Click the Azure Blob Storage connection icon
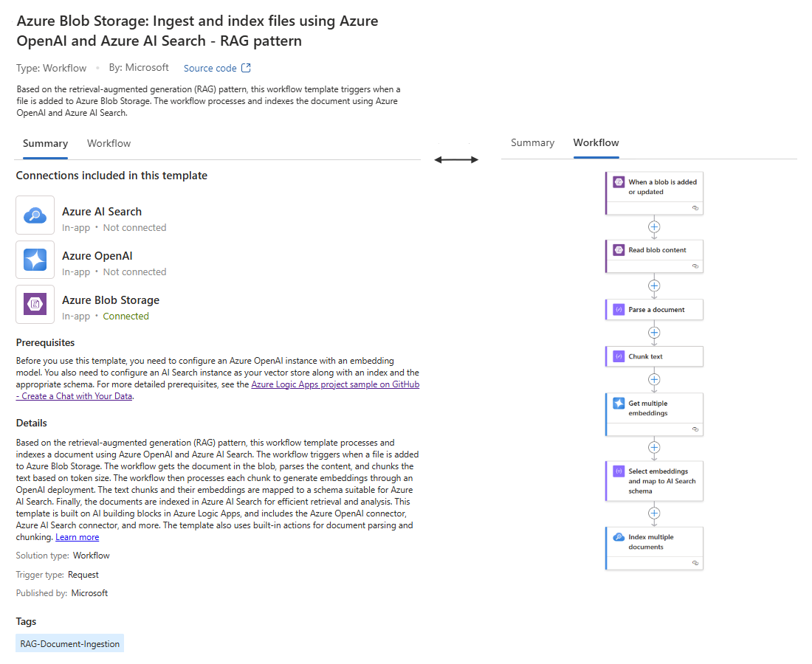The height and width of the screenshot is (664, 812). [35, 304]
